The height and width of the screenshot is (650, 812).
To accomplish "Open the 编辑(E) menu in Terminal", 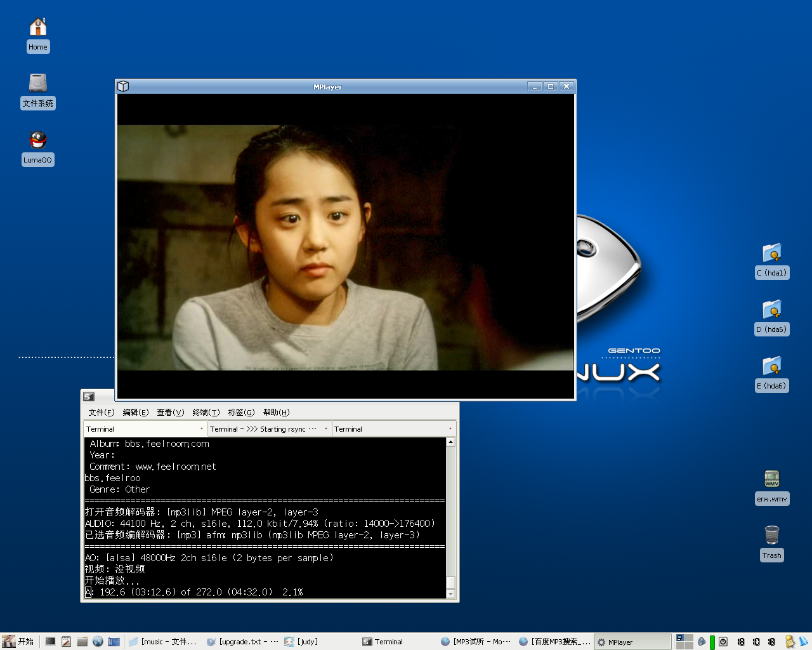I will tap(136, 412).
